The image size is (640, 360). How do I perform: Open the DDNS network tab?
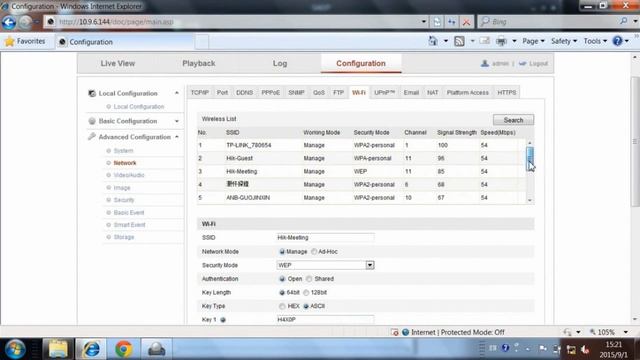(x=244, y=93)
